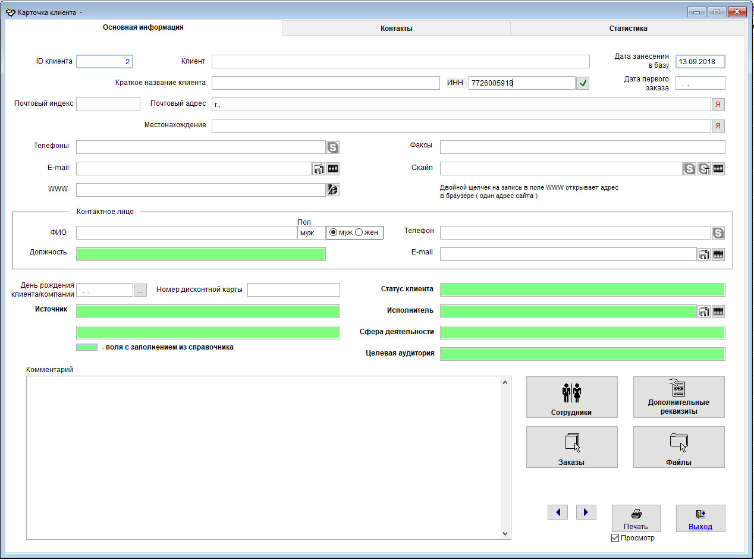Click Yandex button beside Почтовый адрес field
754x560 pixels.
(718, 105)
